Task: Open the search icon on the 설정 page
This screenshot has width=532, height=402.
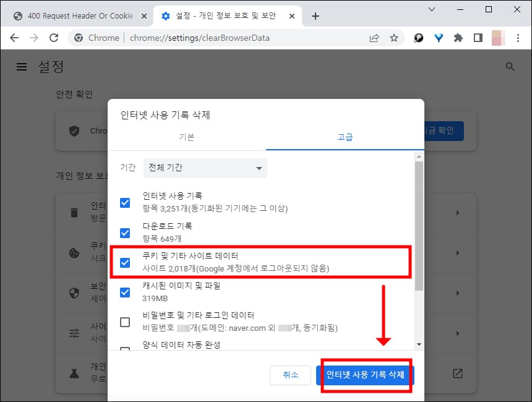Action: click(x=510, y=66)
